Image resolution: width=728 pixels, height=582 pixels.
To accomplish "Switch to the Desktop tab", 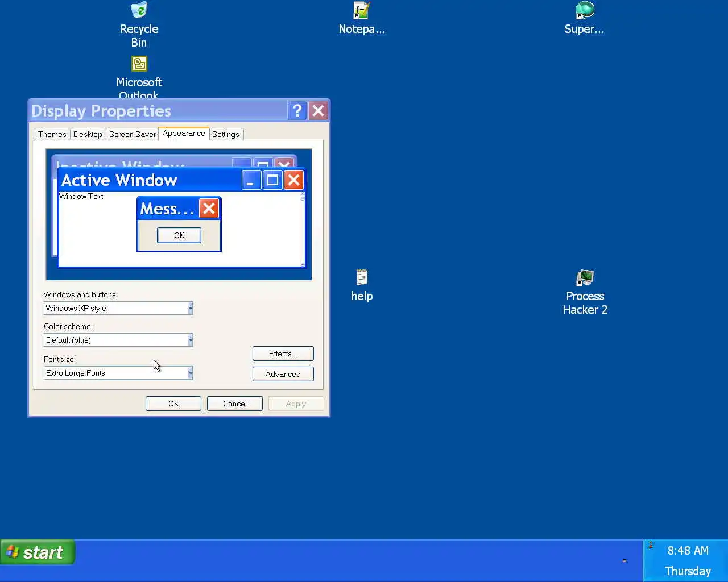I will 88,134.
